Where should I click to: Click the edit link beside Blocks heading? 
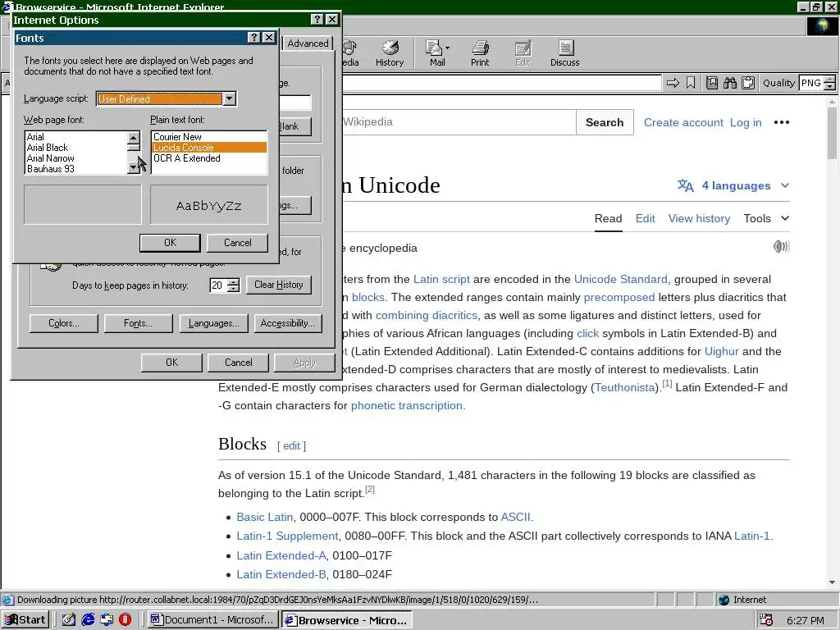click(x=291, y=445)
